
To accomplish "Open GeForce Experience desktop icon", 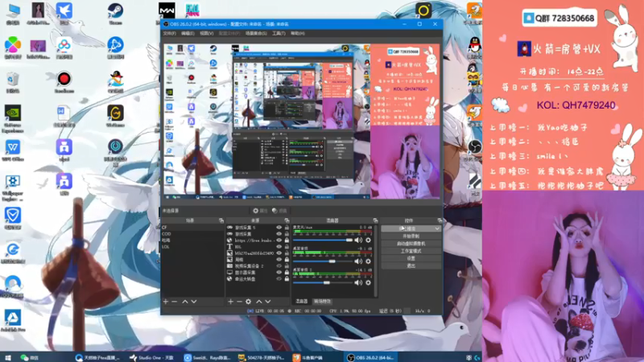I will (x=13, y=118).
